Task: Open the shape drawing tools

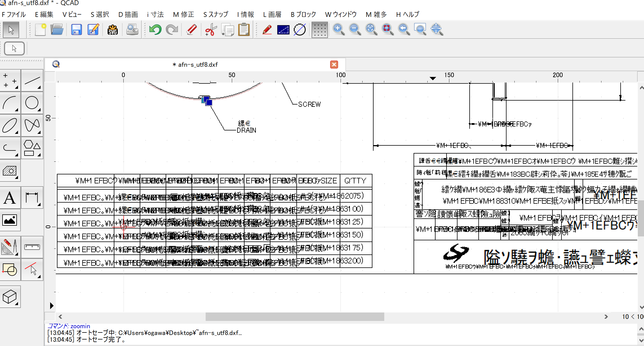Action: tap(32, 148)
